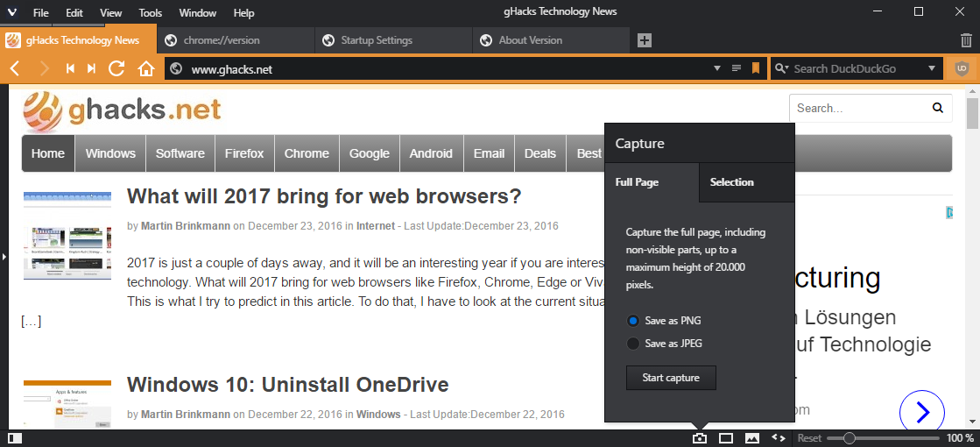Click the Rewind navigation button
The image size is (980, 447).
pos(70,68)
